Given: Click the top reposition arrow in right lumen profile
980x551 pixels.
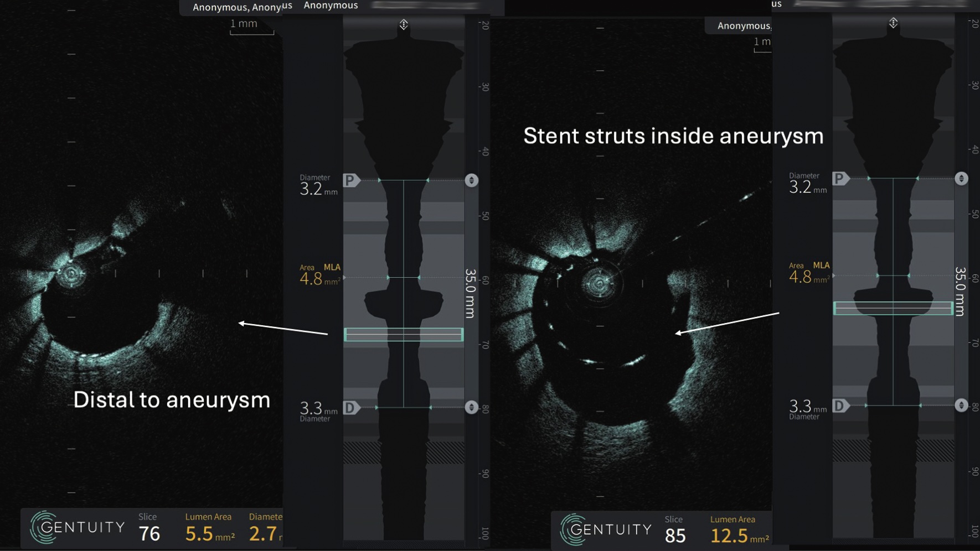Looking at the screenshot, I should [893, 23].
